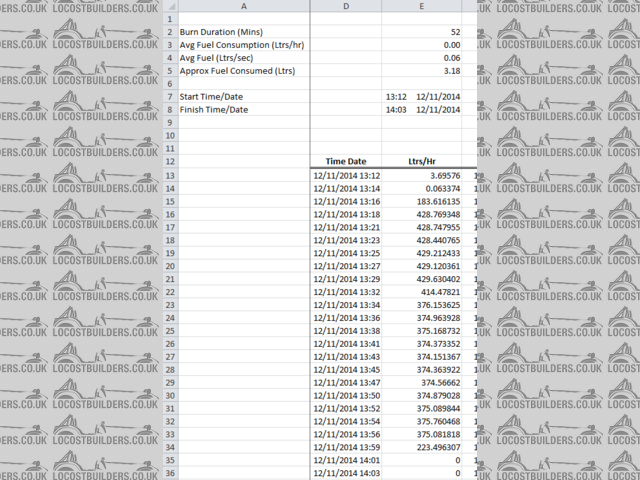This screenshot has width=640, height=480.
Task: Select the cell '12/11/2014 13:41'
Action: pyautogui.click(x=346, y=344)
